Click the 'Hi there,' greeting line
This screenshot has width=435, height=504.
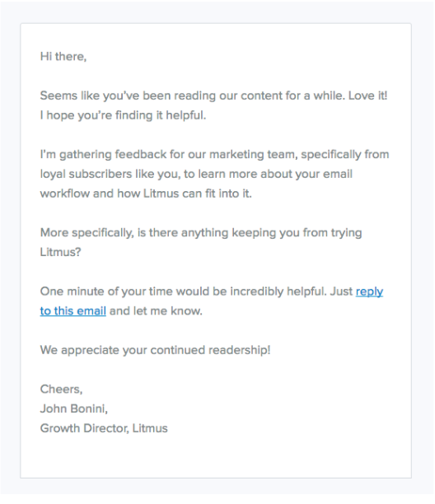tap(63, 57)
